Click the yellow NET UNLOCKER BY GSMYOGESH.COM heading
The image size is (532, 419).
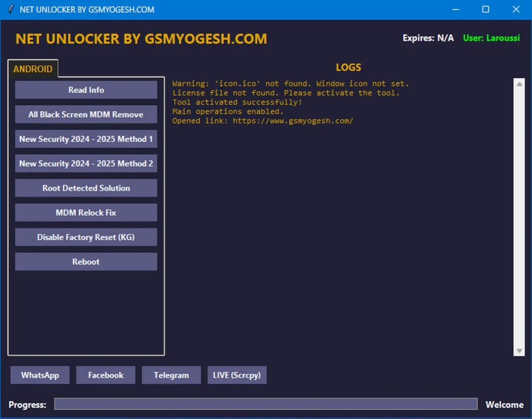point(141,38)
